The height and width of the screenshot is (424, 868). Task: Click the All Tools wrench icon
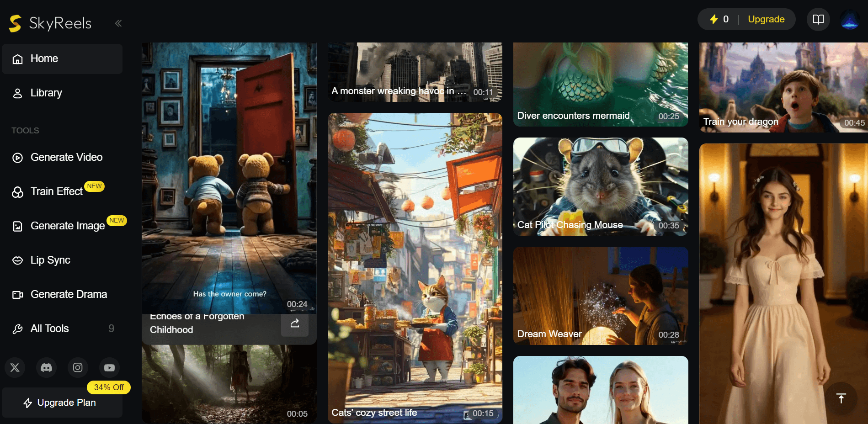click(17, 329)
